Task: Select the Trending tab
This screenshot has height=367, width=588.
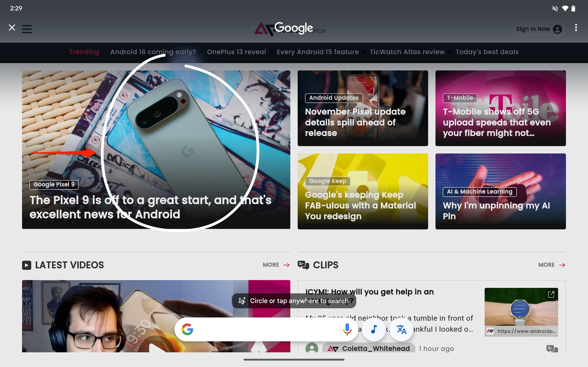Action: (x=84, y=52)
